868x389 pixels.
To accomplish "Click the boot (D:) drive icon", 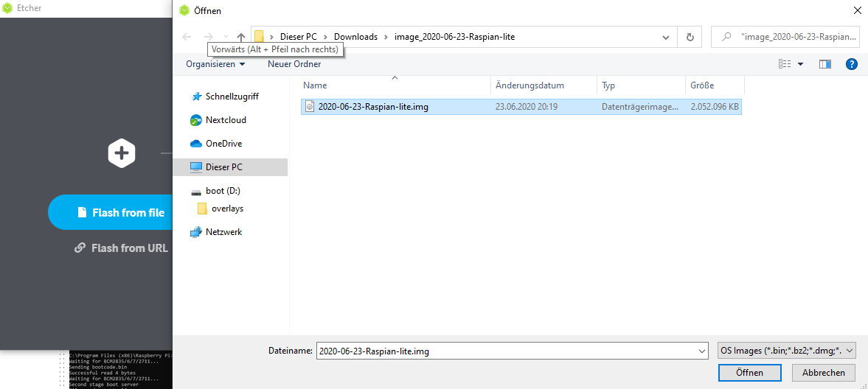I will 196,192.
